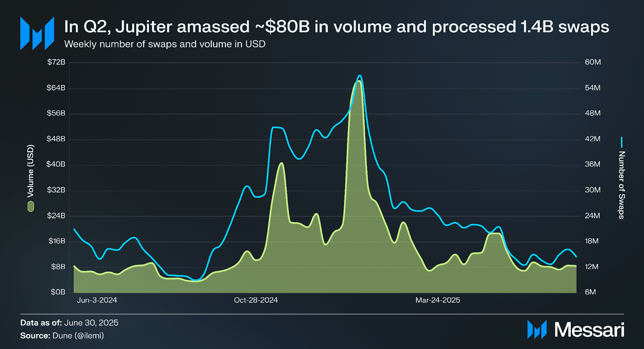Click the $40B volume axis label
644x349 pixels.
(x=56, y=164)
